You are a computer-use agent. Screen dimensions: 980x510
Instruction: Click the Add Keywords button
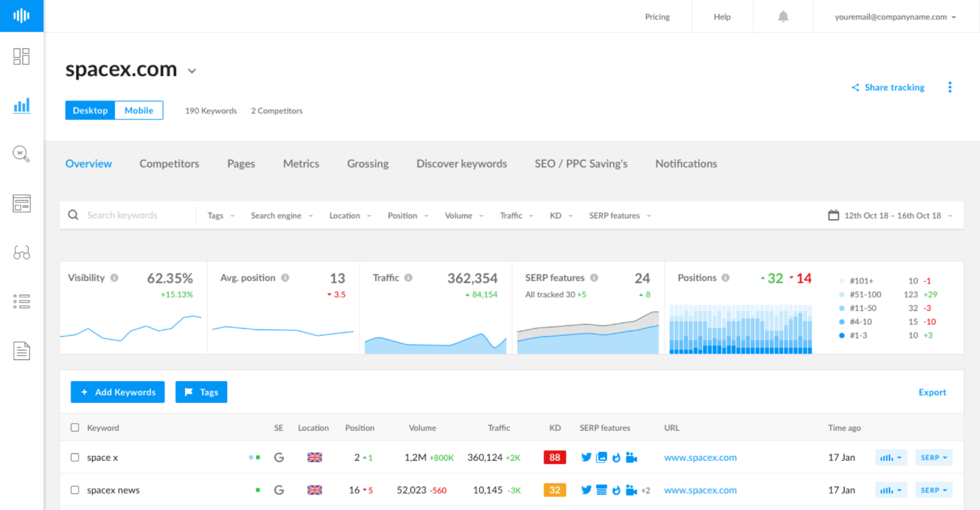point(117,392)
